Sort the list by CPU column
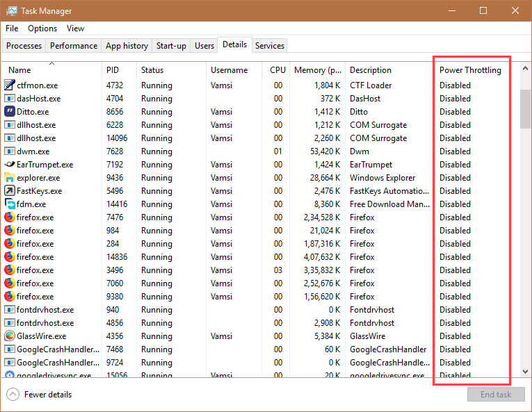This screenshot has height=412, width=532. [x=277, y=70]
